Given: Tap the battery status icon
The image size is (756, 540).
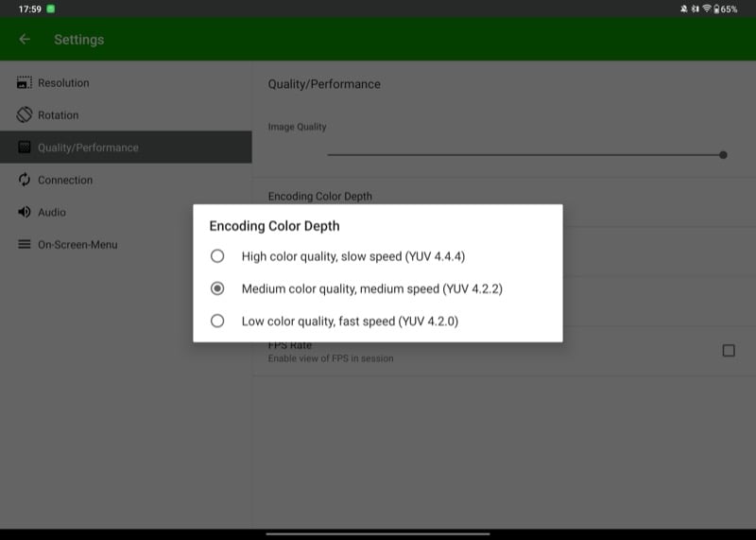Looking at the screenshot, I should pyautogui.click(x=717, y=9).
